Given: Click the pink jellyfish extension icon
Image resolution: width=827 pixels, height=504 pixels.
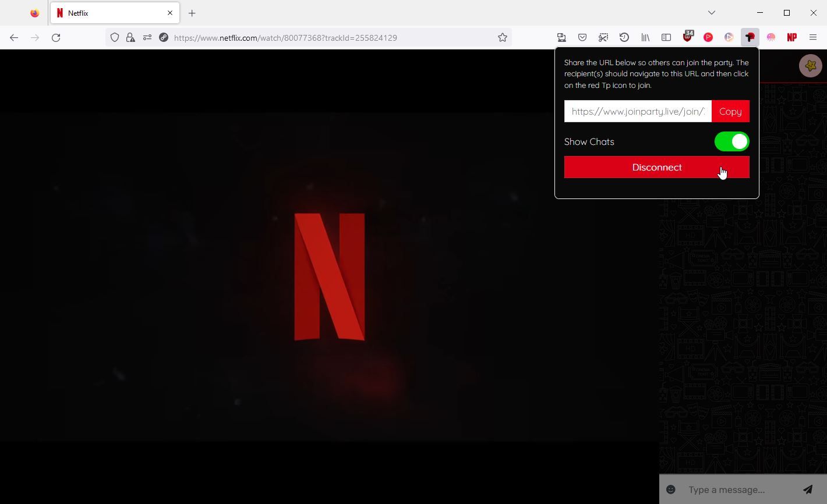Looking at the screenshot, I should 771,37.
